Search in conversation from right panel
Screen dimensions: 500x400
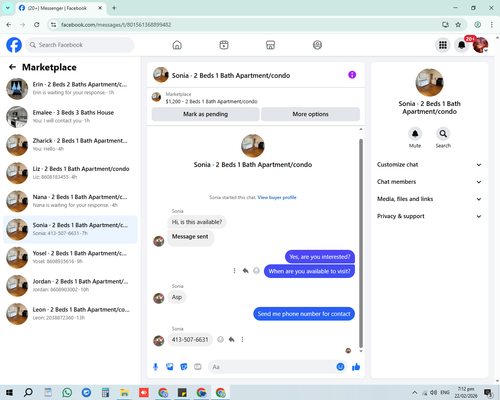(x=443, y=134)
